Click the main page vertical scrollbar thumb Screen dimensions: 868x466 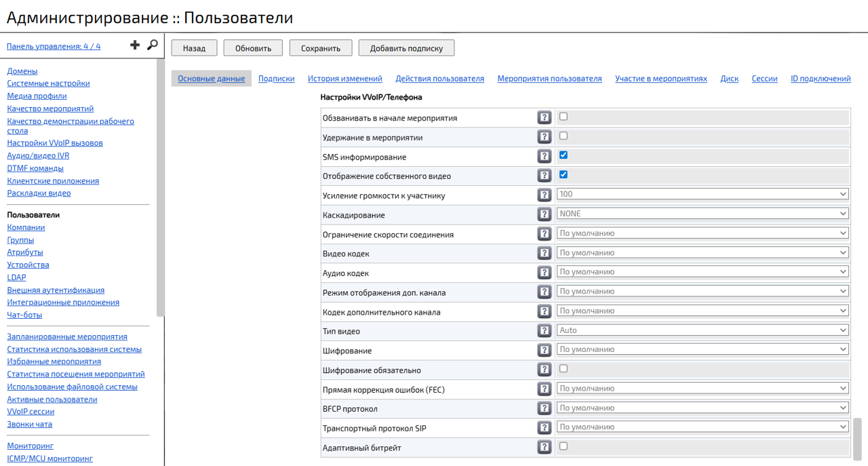[x=858, y=438]
